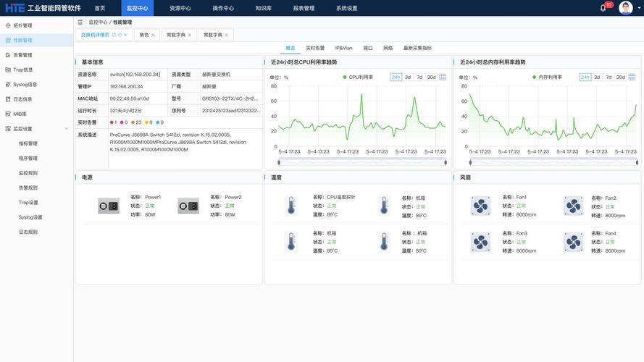Open table view icon on memory chart
644x362 pixels.
pos(632,77)
